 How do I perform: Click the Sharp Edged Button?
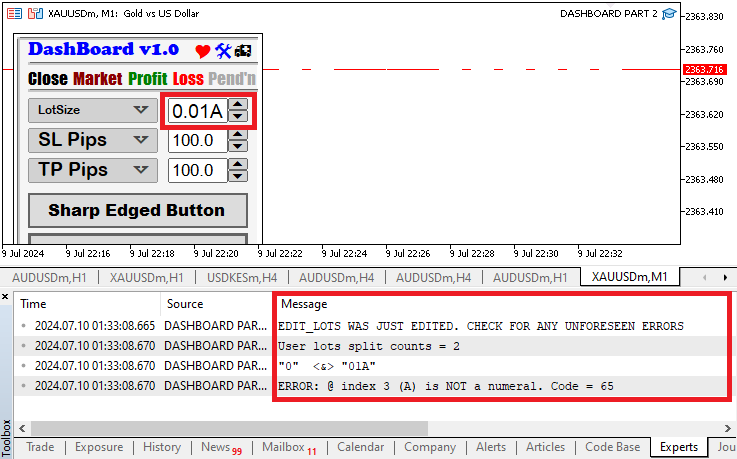[138, 210]
